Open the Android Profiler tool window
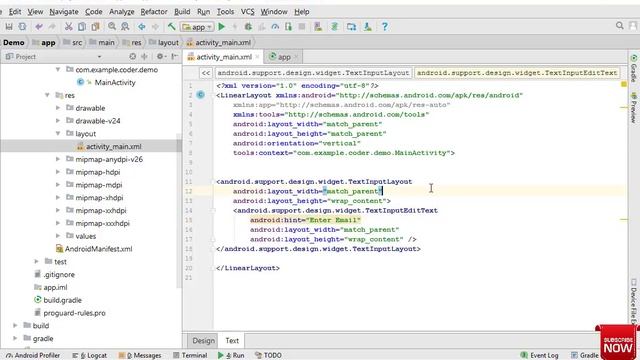Image resolution: width=640 pixels, height=360 pixels. click(33, 356)
